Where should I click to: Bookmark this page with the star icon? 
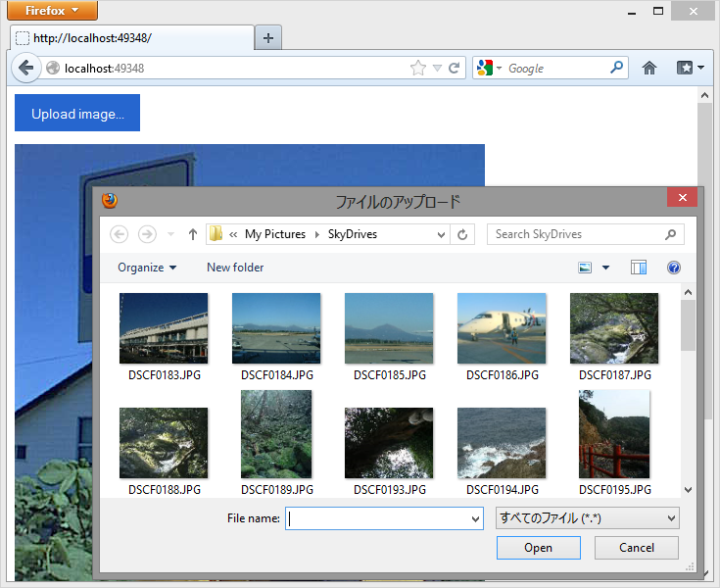(x=418, y=68)
